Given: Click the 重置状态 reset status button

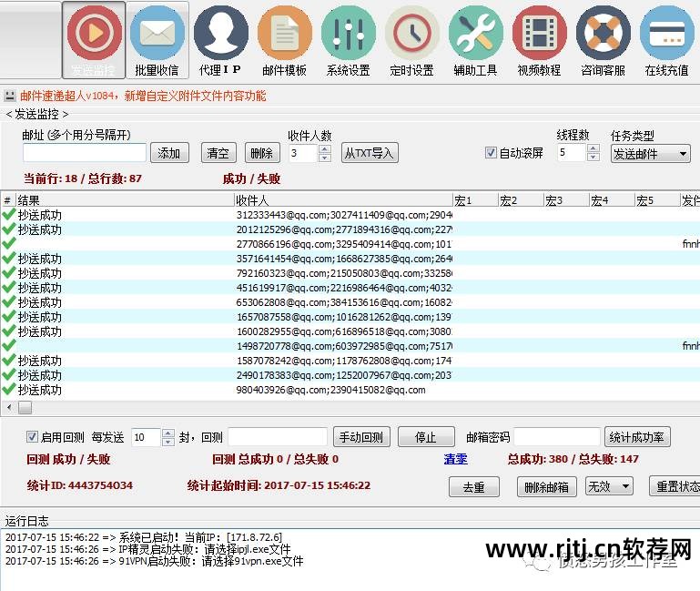Looking at the screenshot, I should tap(676, 486).
